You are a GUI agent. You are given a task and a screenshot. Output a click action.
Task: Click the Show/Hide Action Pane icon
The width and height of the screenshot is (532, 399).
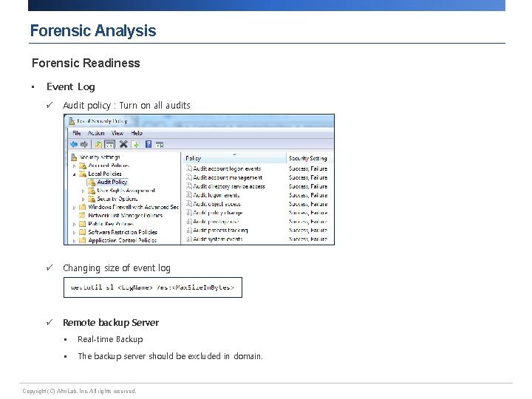(160, 145)
